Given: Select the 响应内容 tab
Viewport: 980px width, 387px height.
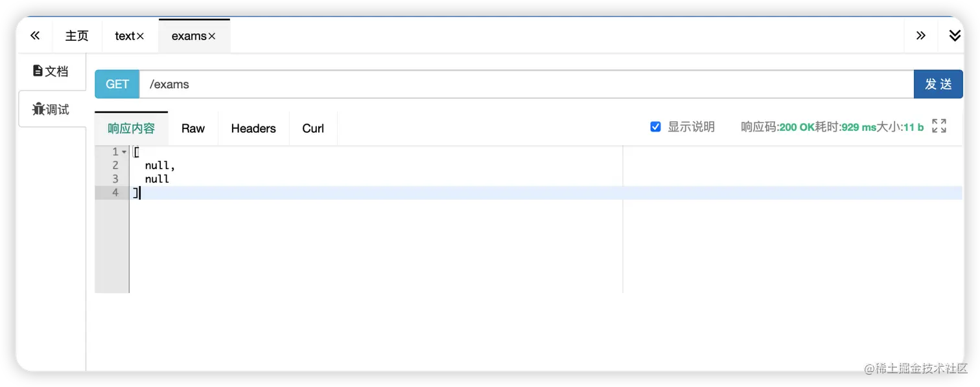Looking at the screenshot, I should coord(132,128).
